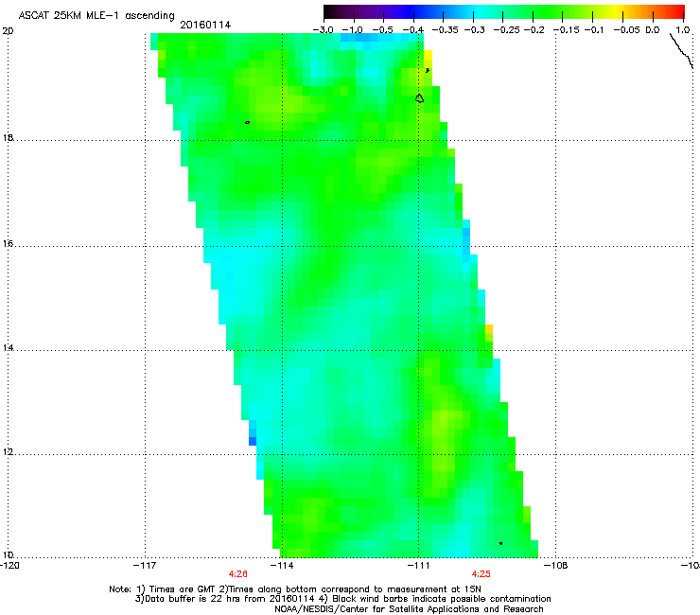Viewport: 700px width, 615px height.
Task: Click the "-0.5" color bar label
Action: [382, 30]
